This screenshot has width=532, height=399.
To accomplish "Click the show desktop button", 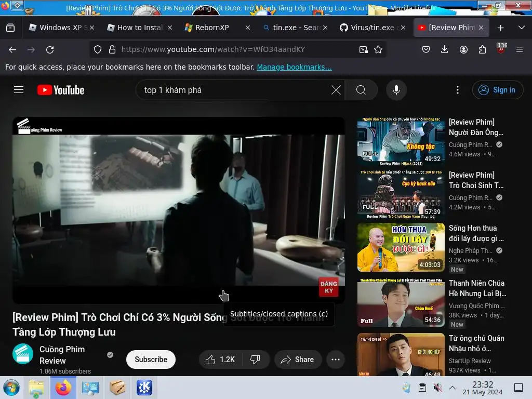I will pos(518,388).
